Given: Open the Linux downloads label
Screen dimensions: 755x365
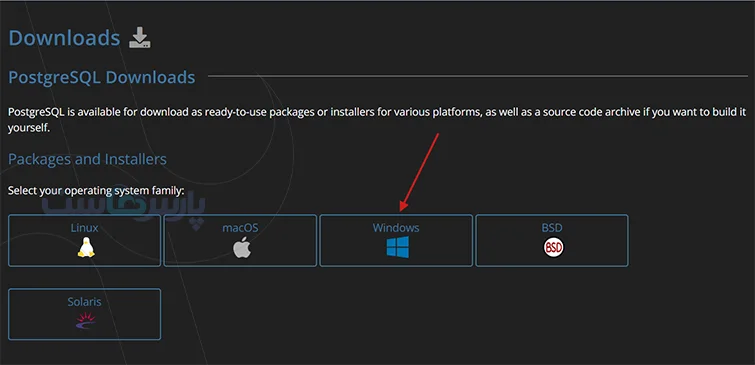Looking at the screenshot, I should pos(85,227).
